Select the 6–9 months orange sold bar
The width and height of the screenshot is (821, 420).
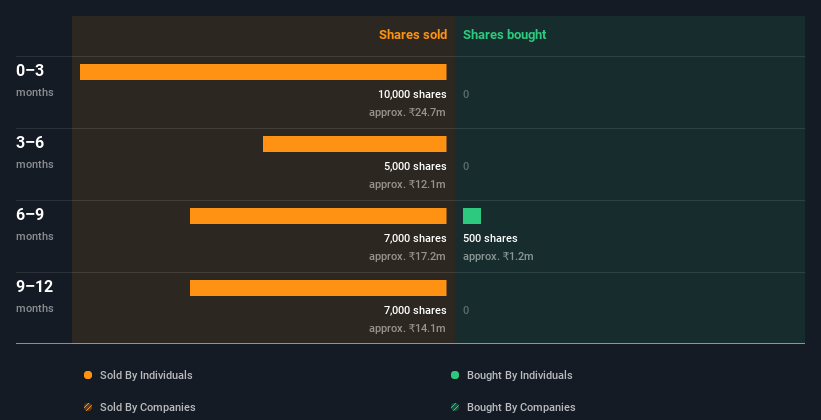[318, 216]
